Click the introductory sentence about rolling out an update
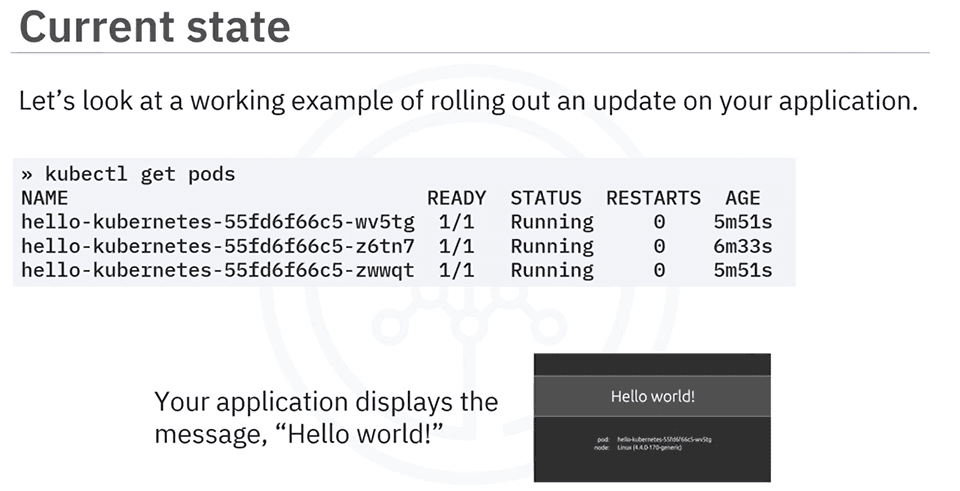960x491 pixels. 467,102
